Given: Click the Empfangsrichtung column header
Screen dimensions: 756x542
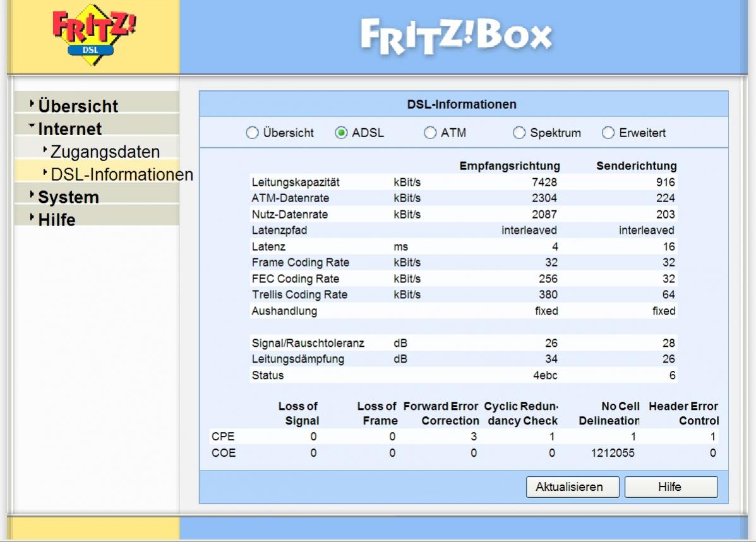Looking at the screenshot, I should [510, 166].
